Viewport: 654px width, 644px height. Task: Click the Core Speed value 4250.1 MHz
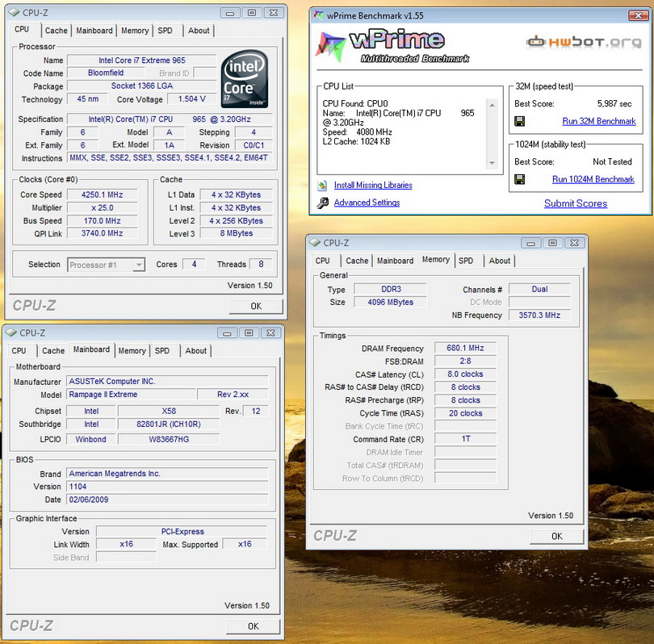[103, 194]
